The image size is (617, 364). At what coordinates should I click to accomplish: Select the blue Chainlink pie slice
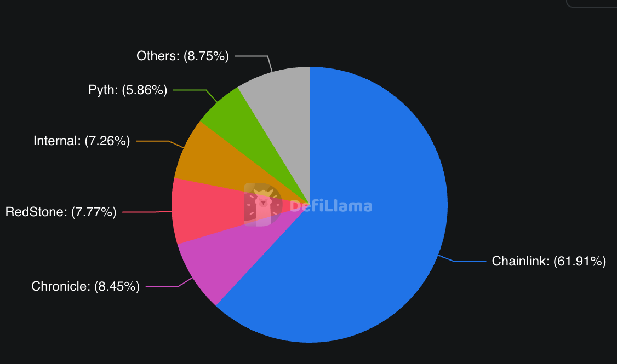coord(373,219)
